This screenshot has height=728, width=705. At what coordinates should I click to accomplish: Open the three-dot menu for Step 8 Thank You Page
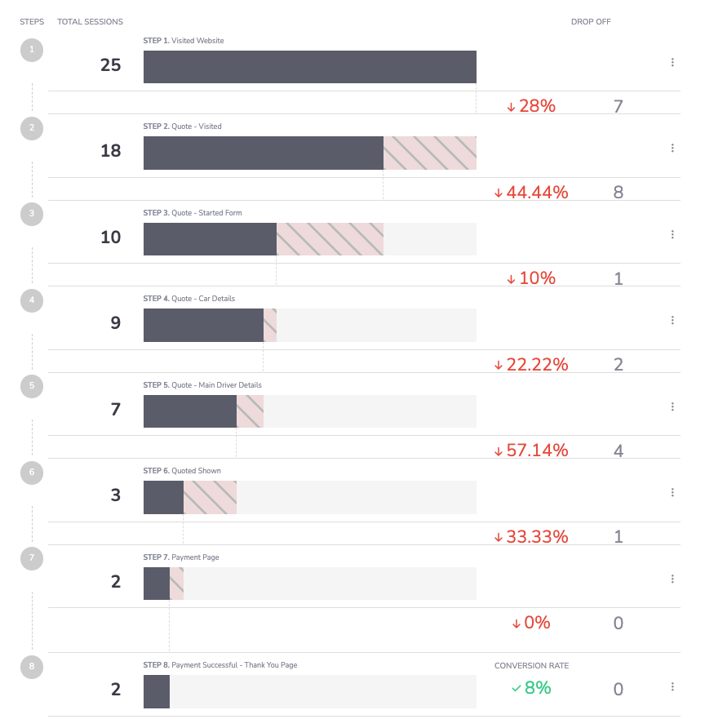tap(672, 687)
